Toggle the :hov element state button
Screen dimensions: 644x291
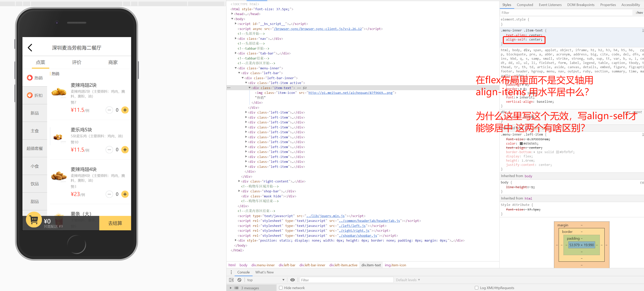point(639,13)
